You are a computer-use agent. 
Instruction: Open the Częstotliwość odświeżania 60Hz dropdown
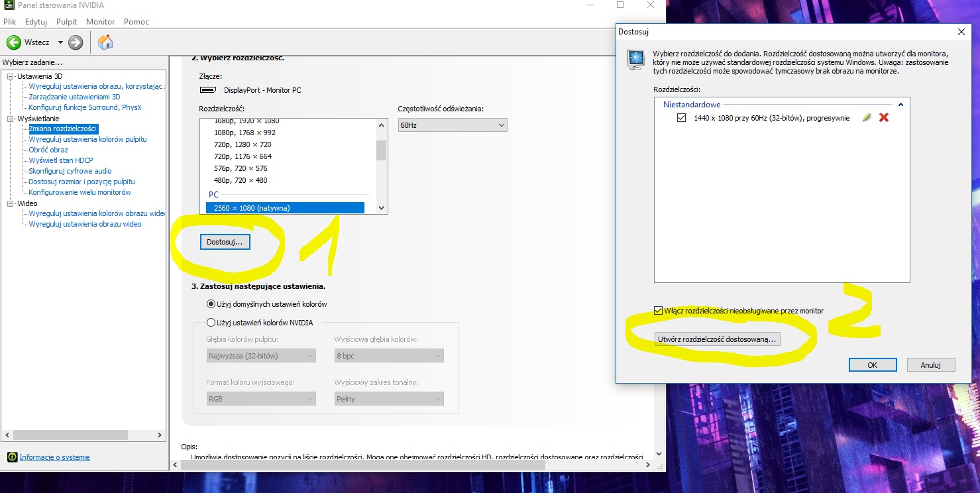pyautogui.click(x=453, y=125)
